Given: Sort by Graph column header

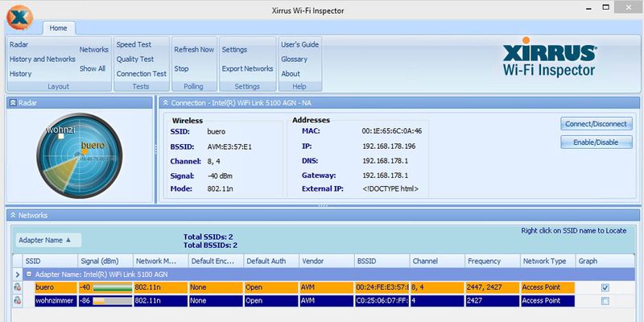Looking at the screenshot, I should point(605,261).
